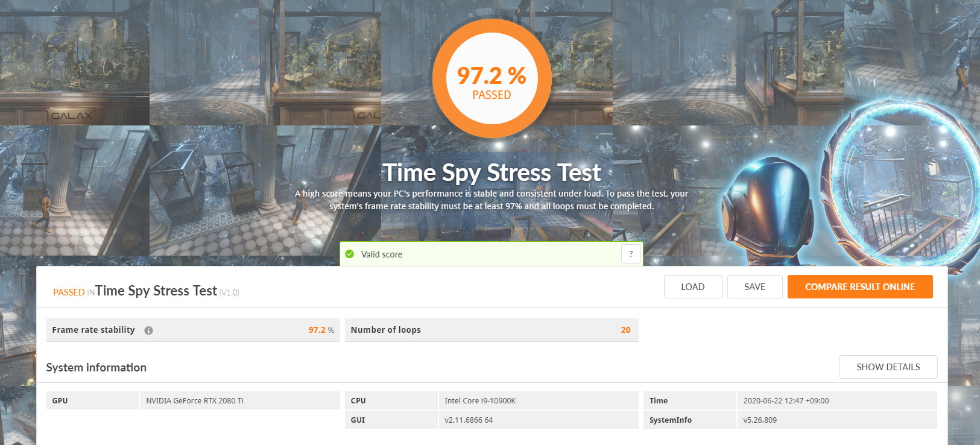Viewport: 980px width, 445px height.
Task: Click the GUI label cell
Action: [391, 420]
